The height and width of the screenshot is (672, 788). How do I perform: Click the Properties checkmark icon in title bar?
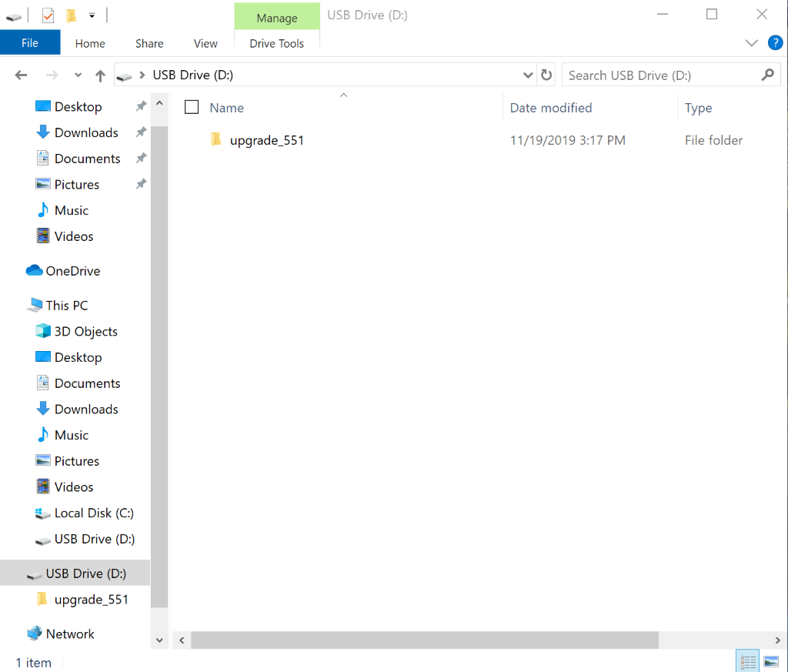point(48,15)
